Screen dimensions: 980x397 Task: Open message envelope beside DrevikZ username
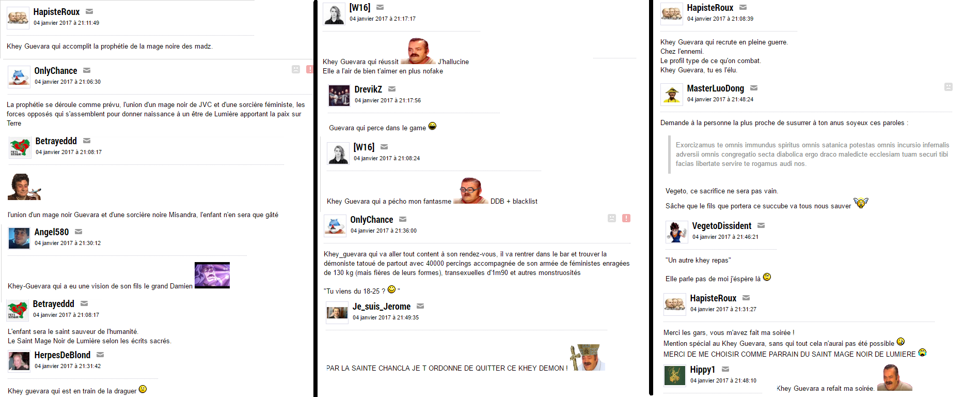point(392,89)
